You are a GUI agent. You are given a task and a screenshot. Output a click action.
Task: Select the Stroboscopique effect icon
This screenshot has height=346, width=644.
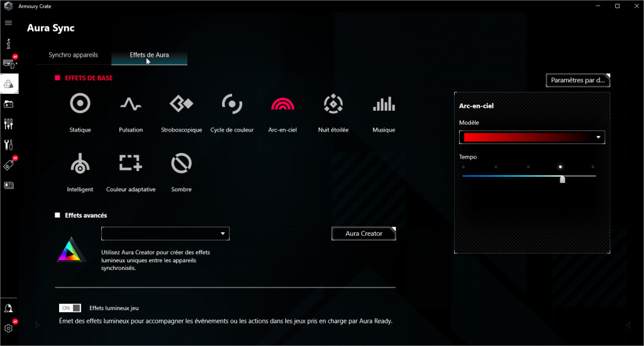point(181,104)
